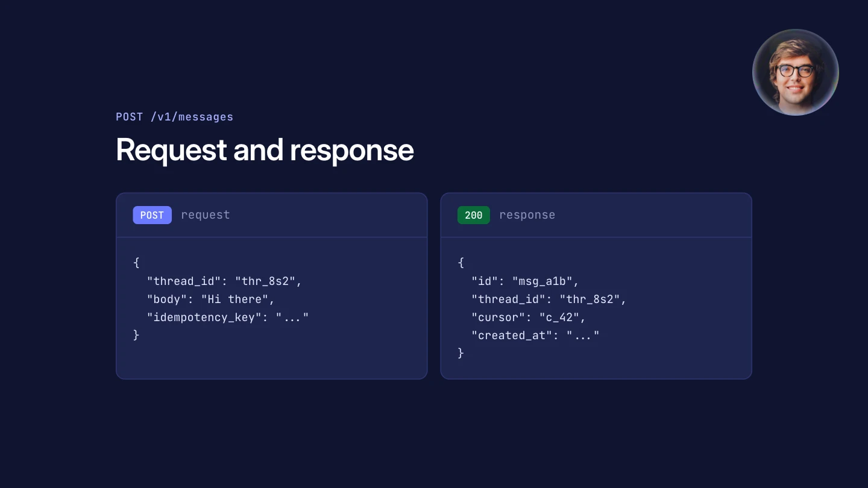Click the opening brace in request panel
The image size is (868, 488).
pos(136,263)
